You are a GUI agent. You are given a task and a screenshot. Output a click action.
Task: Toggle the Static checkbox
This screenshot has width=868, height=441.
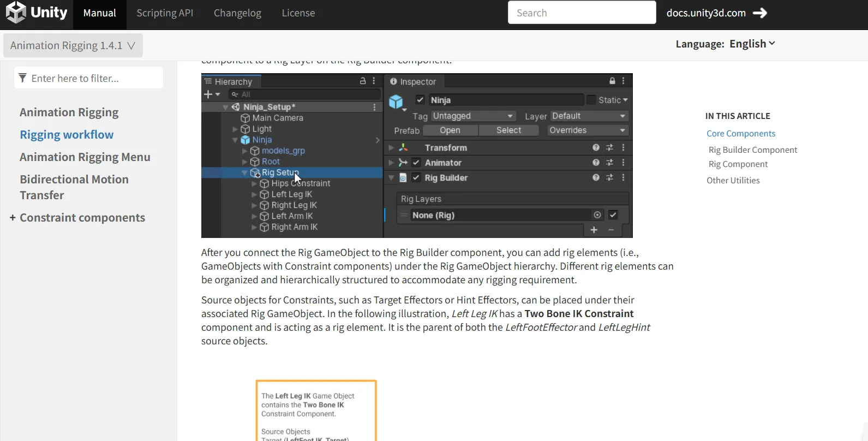[x=591, y=100]
